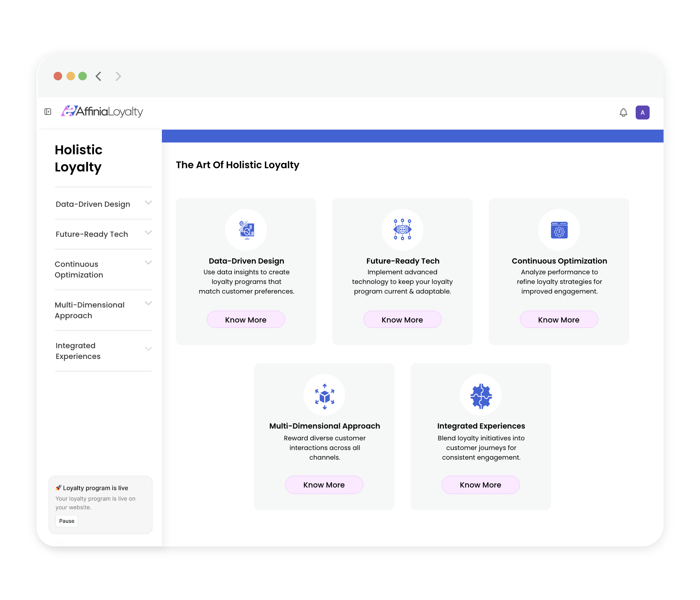The image size is (700, 600).
Task: Click the AffiniaLoyalty logo
Action: (x=102, y=112)
